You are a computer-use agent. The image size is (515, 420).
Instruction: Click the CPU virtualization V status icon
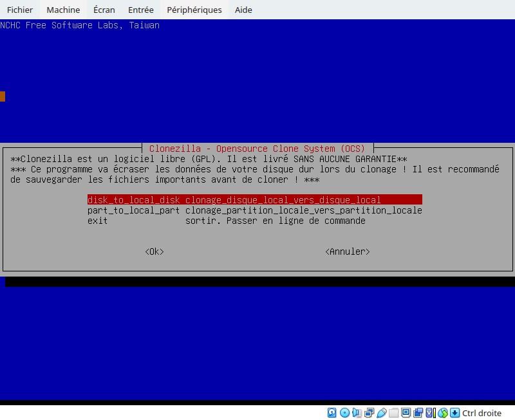click(430, 413)
